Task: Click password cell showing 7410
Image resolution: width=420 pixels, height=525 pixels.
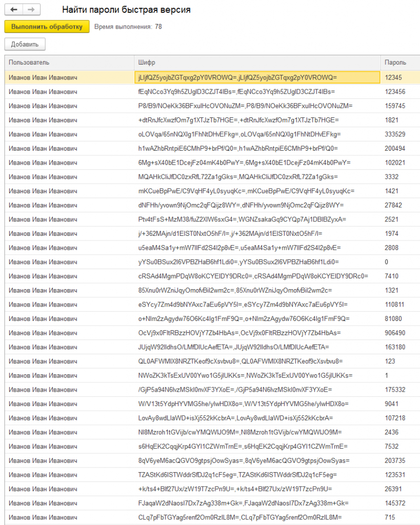Action: [392, 276]
